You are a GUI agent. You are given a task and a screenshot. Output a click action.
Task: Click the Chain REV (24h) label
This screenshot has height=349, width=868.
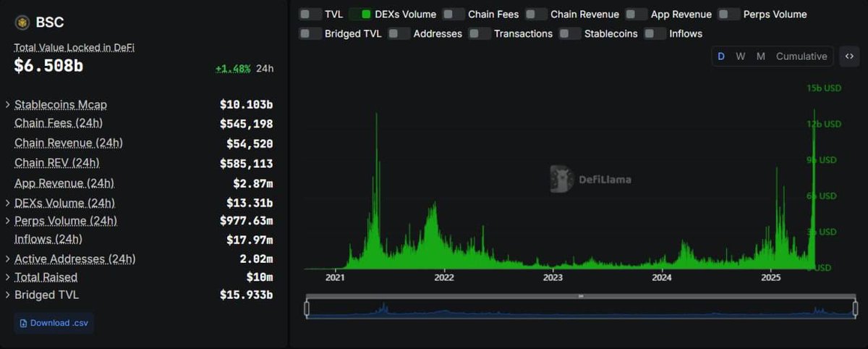(57, 163)
